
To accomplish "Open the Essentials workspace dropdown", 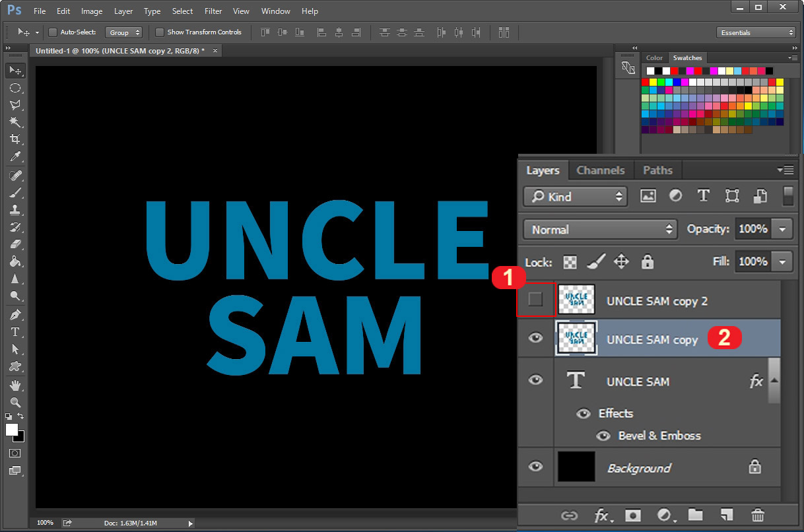I will click(756, 32).
